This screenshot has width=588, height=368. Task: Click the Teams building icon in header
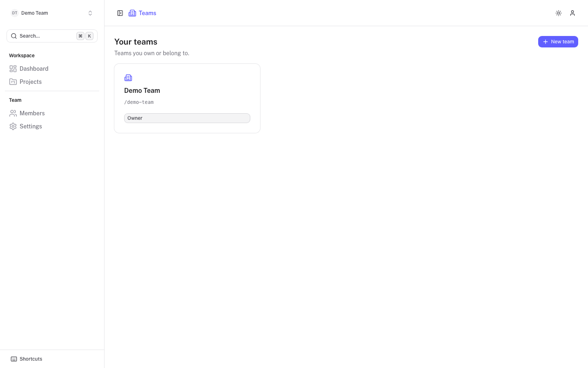(x=132, y=13)
